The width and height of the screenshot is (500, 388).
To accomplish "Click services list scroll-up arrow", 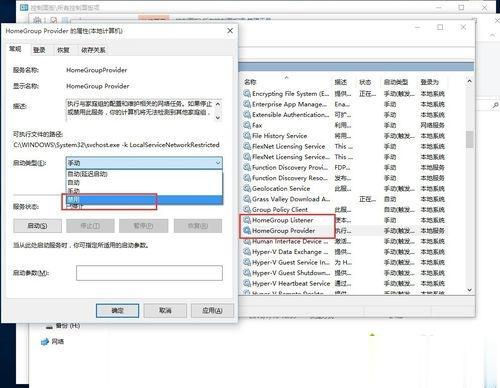I will pos(469,81).
